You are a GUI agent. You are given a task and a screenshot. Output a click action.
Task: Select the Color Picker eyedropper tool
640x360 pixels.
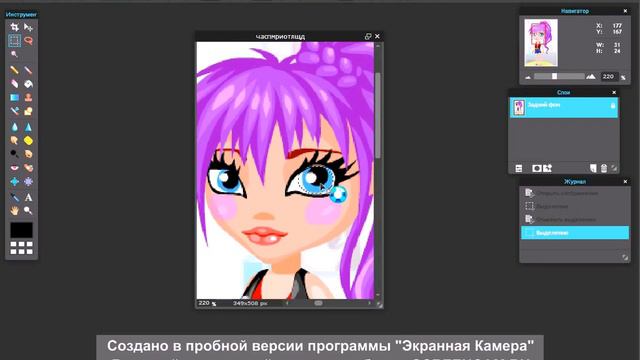(14, 198)
